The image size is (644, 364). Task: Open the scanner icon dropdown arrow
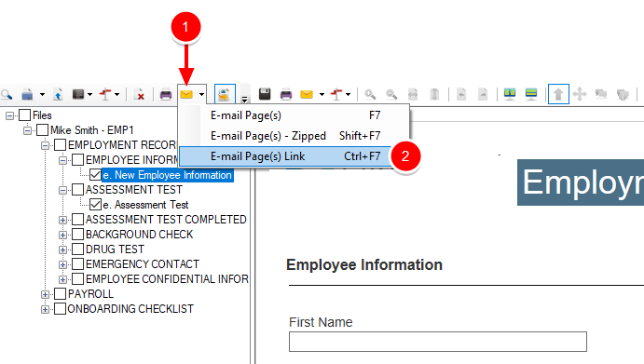coord(42,95)
